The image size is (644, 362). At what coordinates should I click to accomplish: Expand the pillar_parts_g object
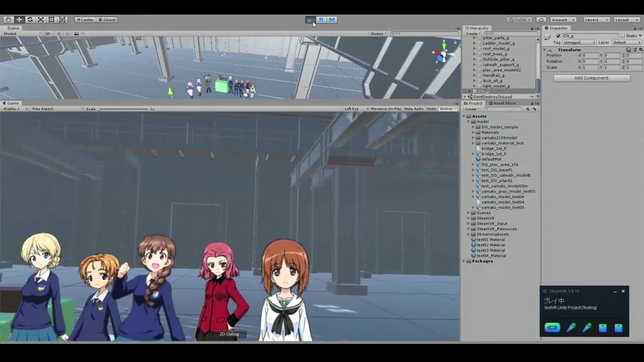474,38
